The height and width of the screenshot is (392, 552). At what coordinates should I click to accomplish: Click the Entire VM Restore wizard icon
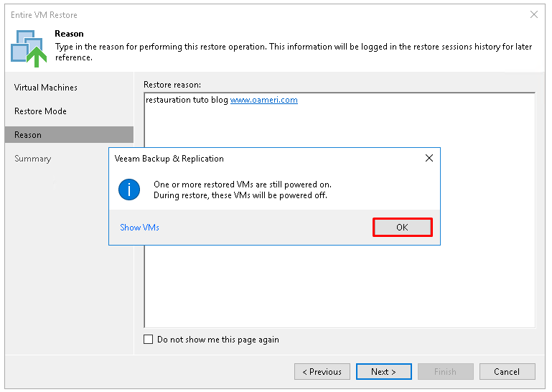tap(29, 49)
